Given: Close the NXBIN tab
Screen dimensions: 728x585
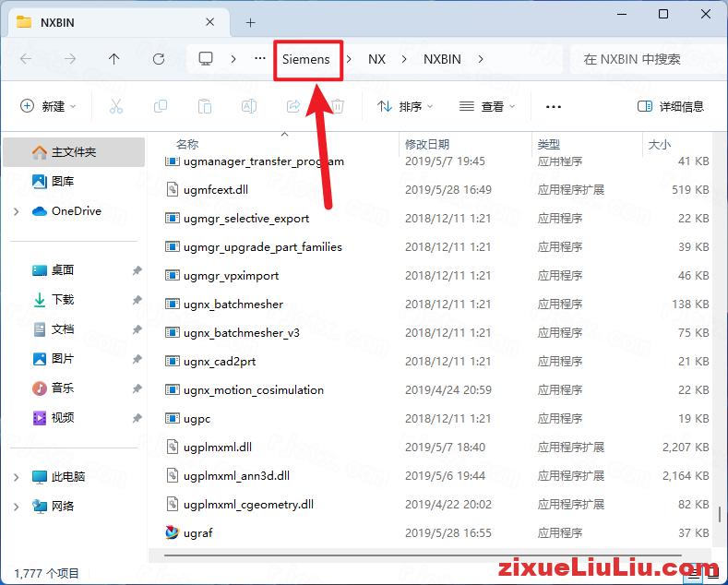Looking at the screenshot, I should click(x=209, y=22).
